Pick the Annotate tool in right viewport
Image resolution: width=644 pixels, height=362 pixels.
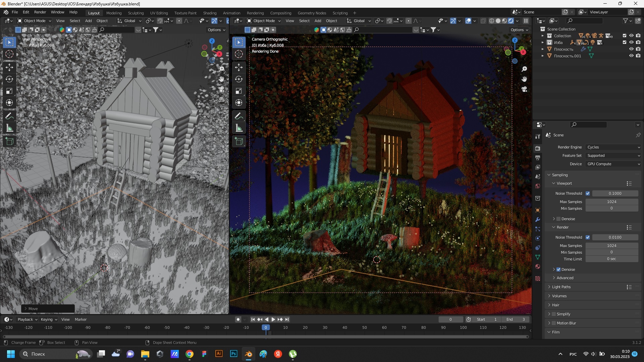click(239, 116)
